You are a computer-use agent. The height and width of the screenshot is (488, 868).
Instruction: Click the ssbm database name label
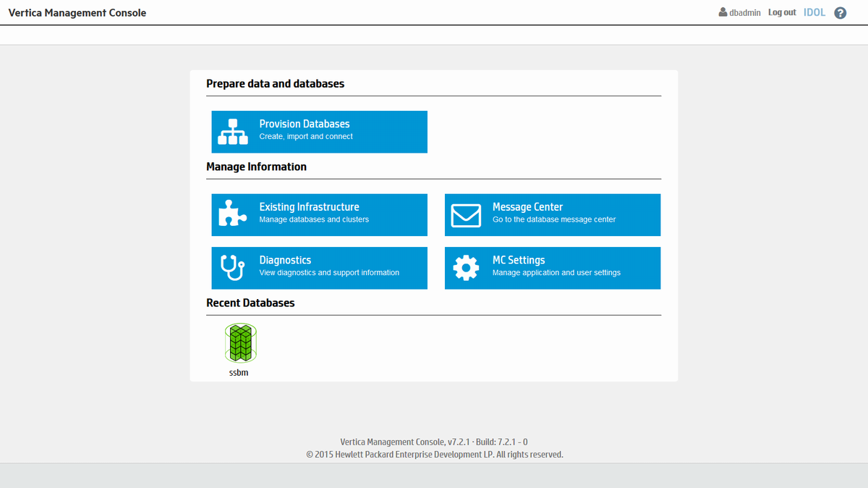tap(239, 373)
